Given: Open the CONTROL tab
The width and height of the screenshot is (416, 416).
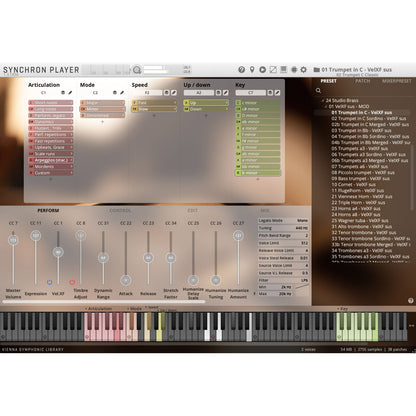Looking at the screenshot, I should click(x=120, y=211).
